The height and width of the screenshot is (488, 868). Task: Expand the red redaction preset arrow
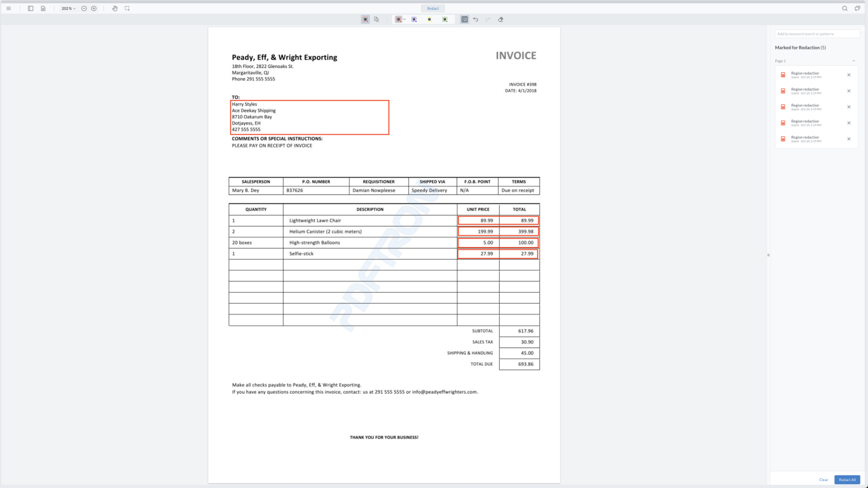tap(404, 19)
